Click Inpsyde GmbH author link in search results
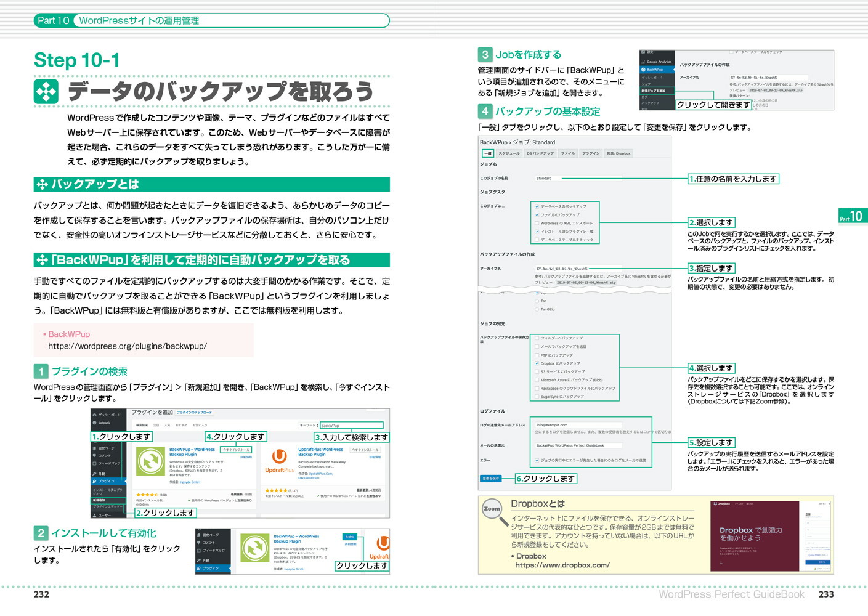This screenshot has width=868, height=616. point(190,482)
